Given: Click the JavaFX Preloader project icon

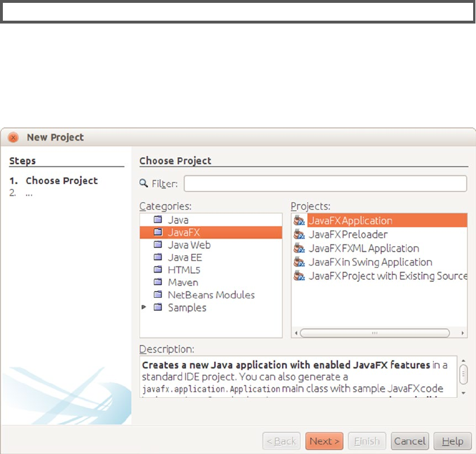Looking at the screenshot, I should click(299, 234).
